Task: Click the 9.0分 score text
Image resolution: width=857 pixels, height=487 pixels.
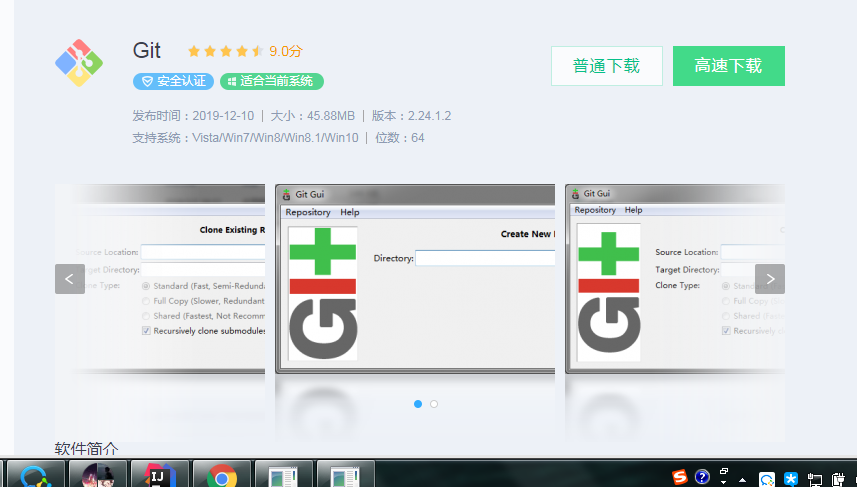Action: pos(286,51)
